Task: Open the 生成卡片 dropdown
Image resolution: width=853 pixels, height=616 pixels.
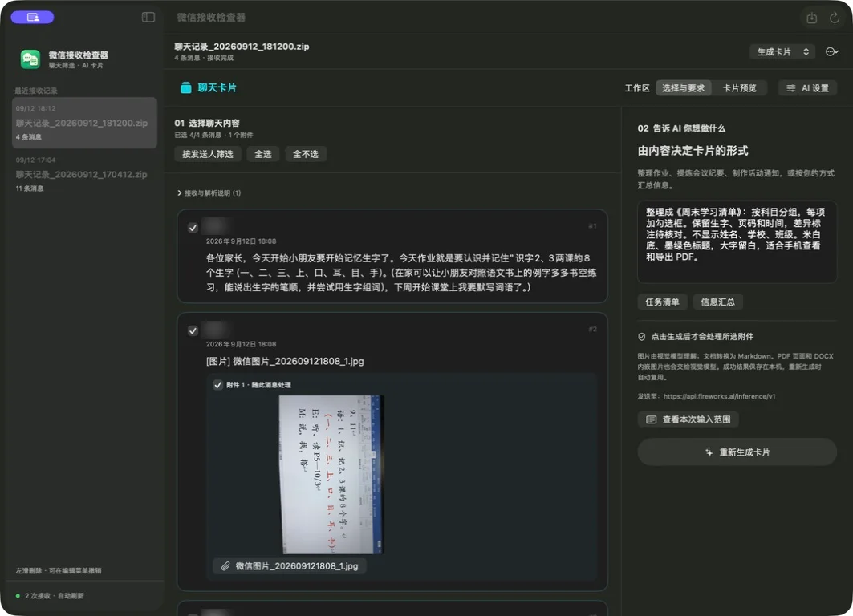Action: (x=782, y=51)
